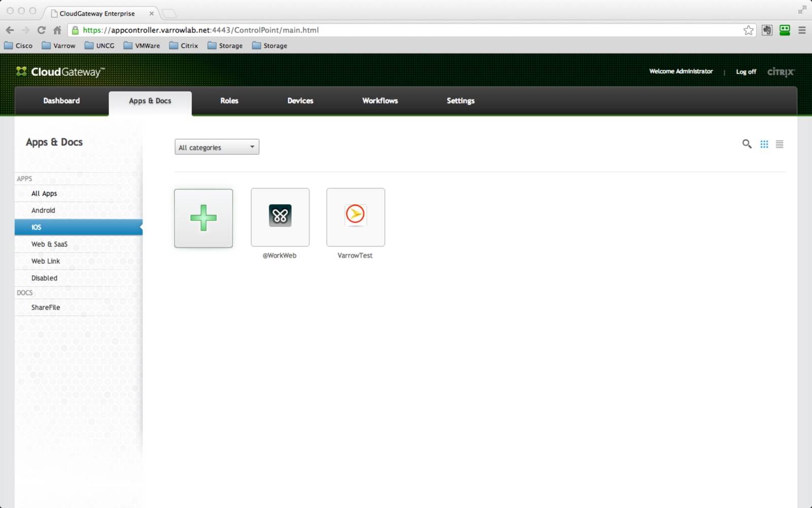This screenshot has height=508, width=812.
Task: Open the Cisco bookmarks folder
Action: (x=18, y=46)
